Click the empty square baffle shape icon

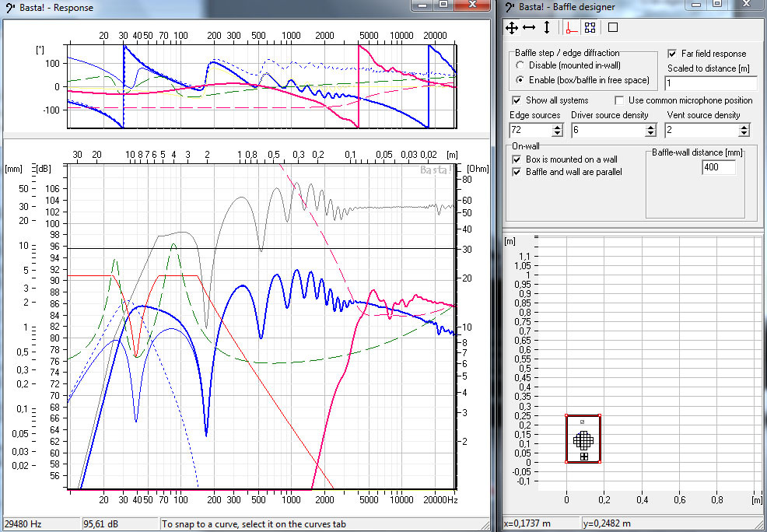pos(613,27)
